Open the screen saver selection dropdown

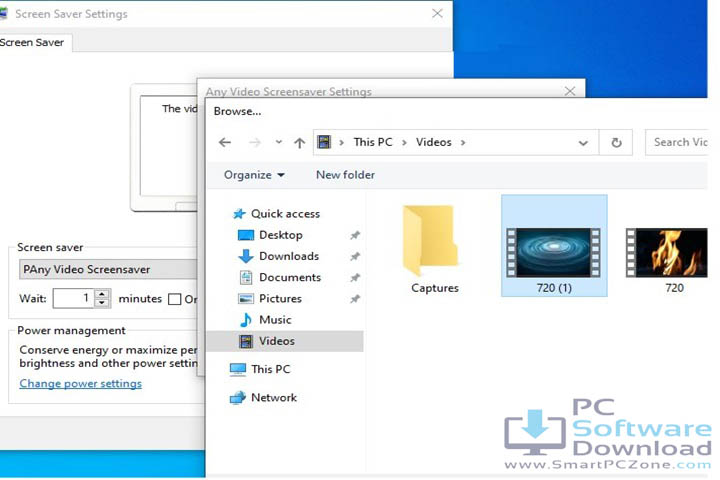(x=108, y=270)
